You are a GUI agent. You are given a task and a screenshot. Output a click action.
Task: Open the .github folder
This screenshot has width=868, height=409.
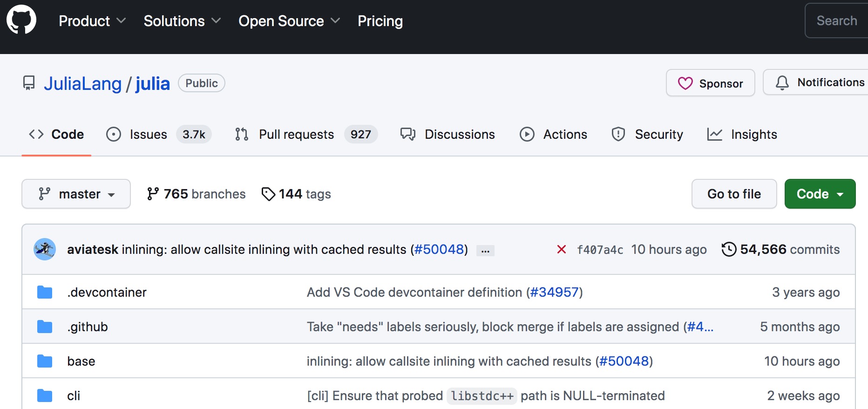pos(88,327)
